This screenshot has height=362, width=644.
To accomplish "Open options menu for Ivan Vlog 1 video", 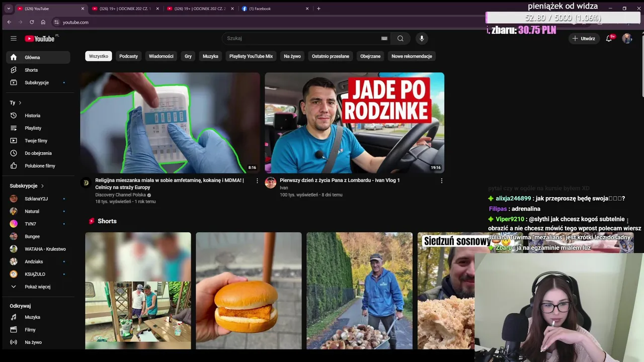I will pyautogui.click(x=442, y=180).
